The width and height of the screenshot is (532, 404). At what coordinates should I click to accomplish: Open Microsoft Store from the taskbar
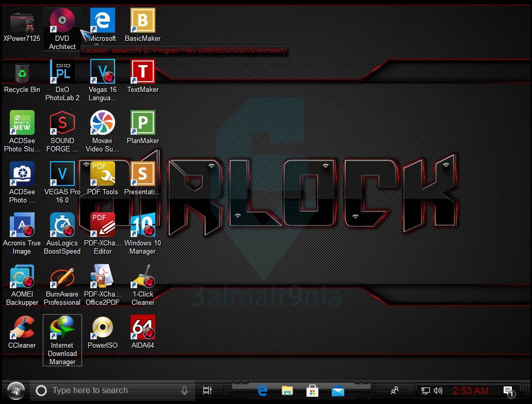pos(312,391)
